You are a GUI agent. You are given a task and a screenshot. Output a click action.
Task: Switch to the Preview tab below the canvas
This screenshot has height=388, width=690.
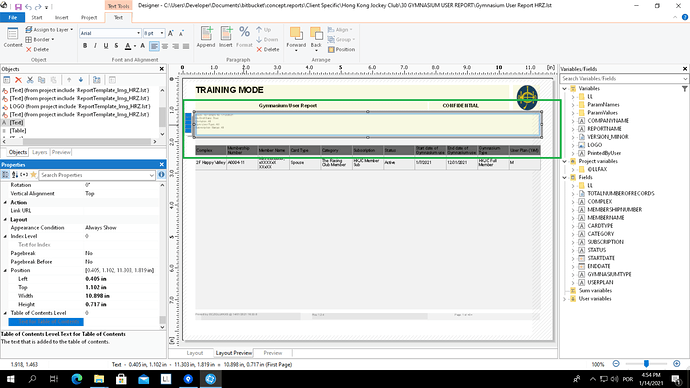[x=273, y=353]
